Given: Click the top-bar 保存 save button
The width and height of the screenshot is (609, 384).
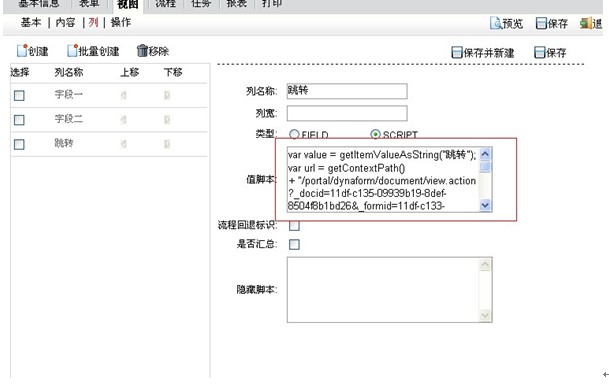Looking at the screenshot, I should click(552, 24).
